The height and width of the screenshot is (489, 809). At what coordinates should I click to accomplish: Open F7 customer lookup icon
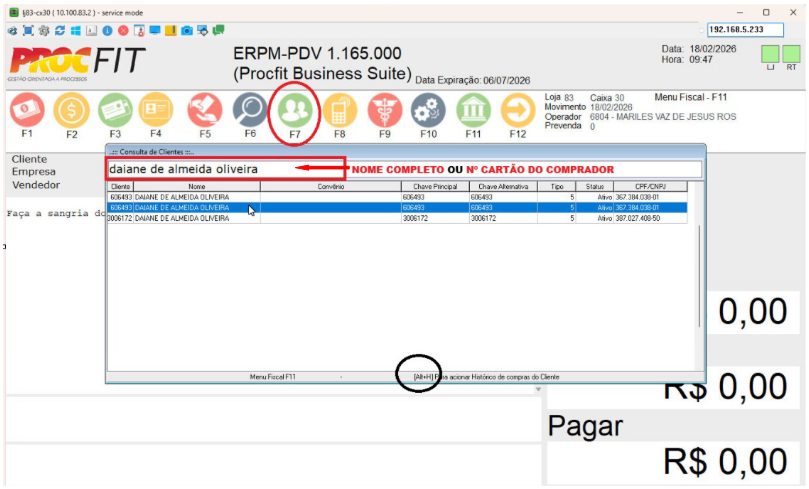295,110
